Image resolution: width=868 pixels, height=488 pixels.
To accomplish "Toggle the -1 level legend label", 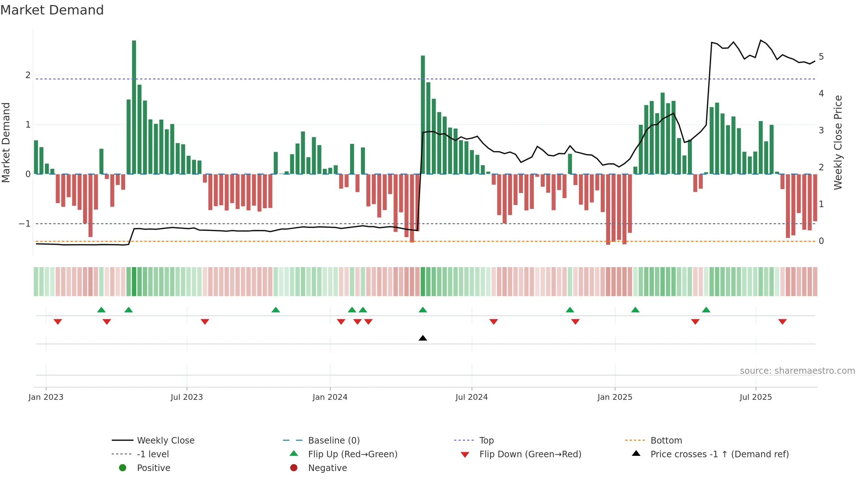I will click(153, 454).
